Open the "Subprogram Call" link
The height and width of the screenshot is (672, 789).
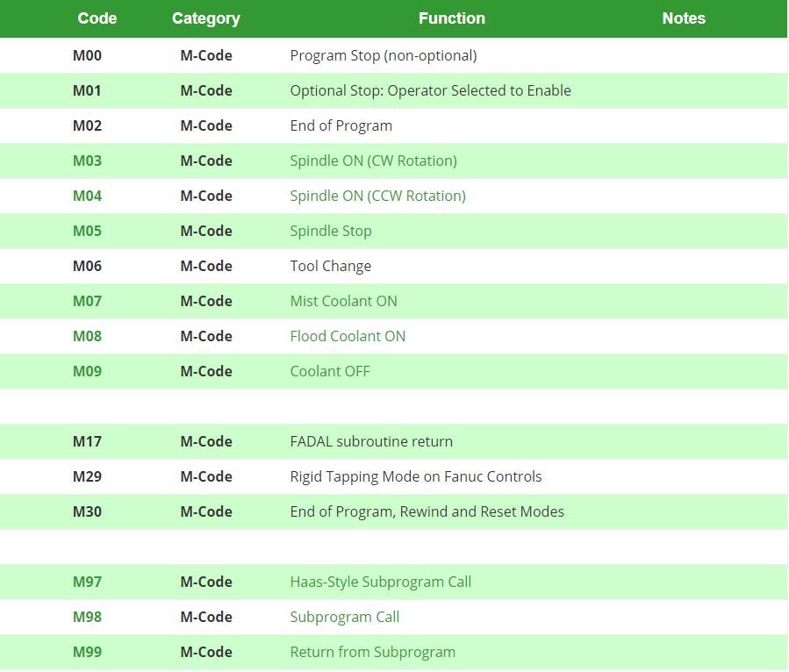point(344,617)
